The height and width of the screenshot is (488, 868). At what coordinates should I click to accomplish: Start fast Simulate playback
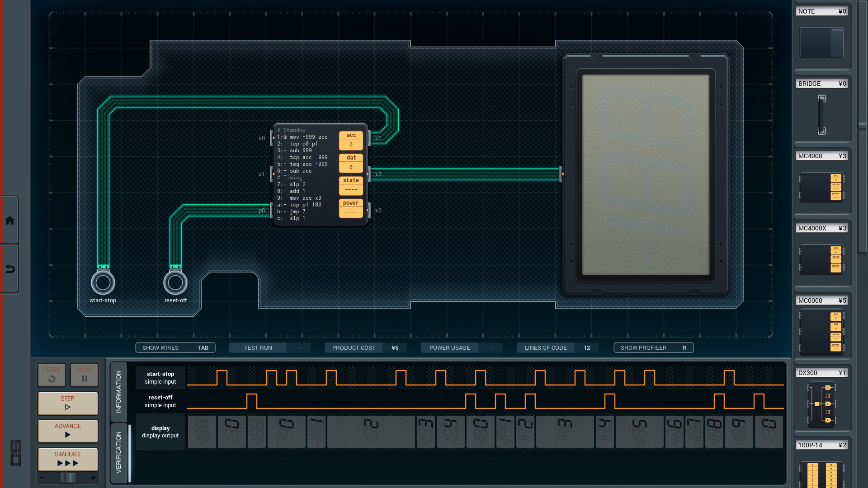pos(68,459)
